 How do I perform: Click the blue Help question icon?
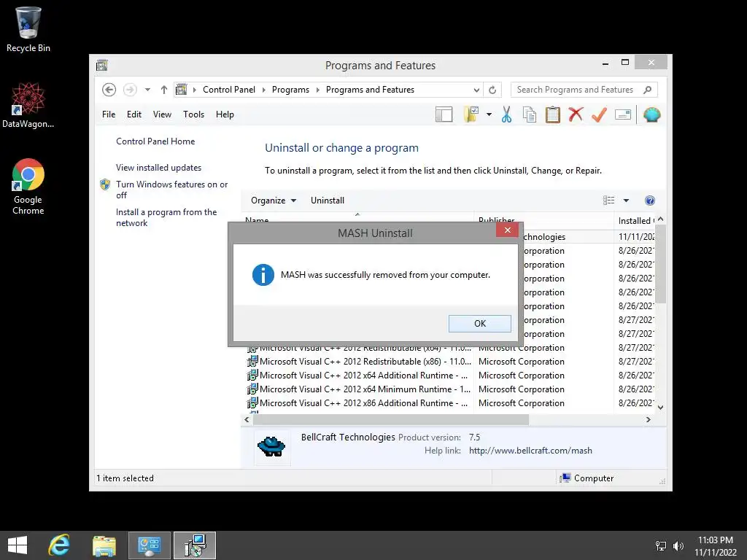[650, 201]
